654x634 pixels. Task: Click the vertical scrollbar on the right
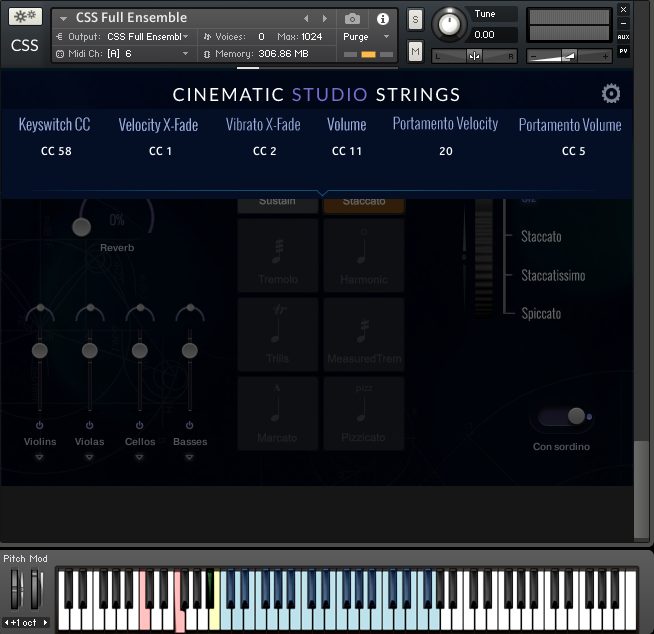coord(641,490)
